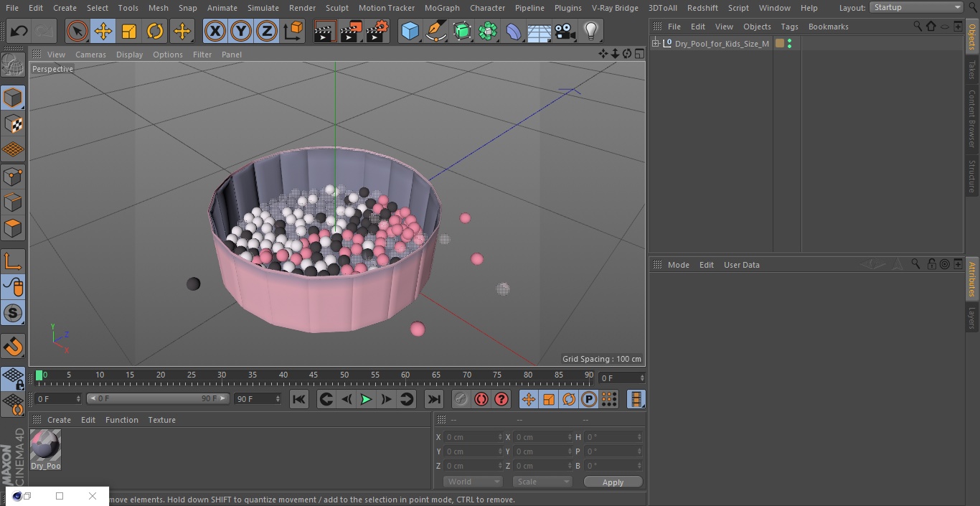Image resolution: width=980 pixels, height=506 pixels.
Task: Add a Floor environment object
Action: point(540,31)
